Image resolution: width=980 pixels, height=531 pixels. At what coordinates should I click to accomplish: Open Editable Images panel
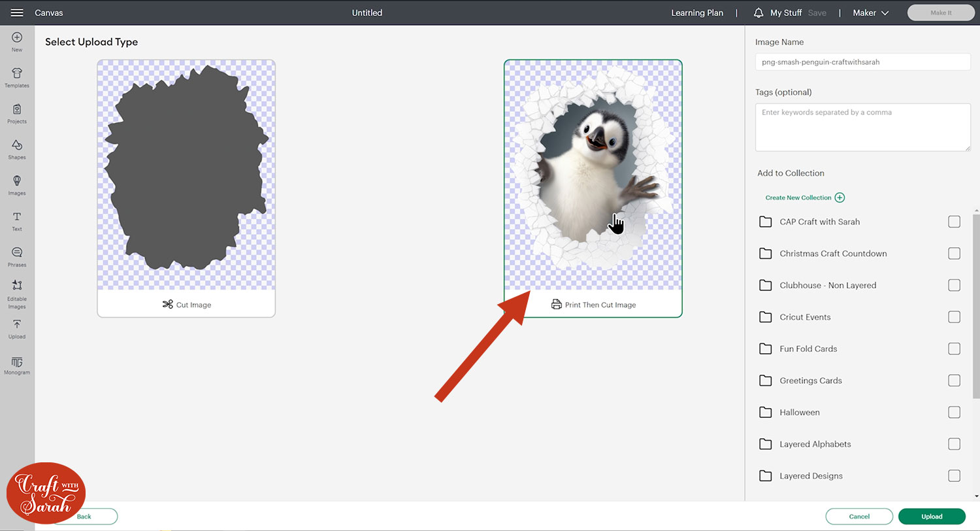pos(17,294)
